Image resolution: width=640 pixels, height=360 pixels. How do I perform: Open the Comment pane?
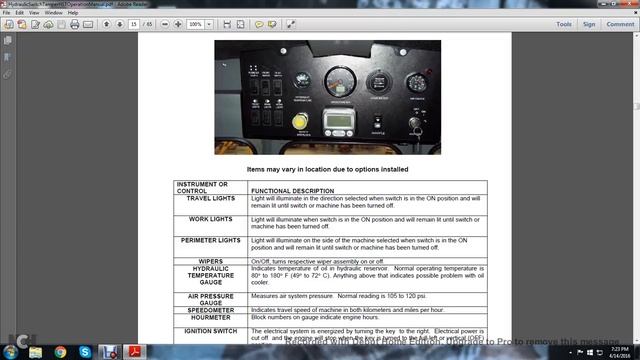pos(620,24)
